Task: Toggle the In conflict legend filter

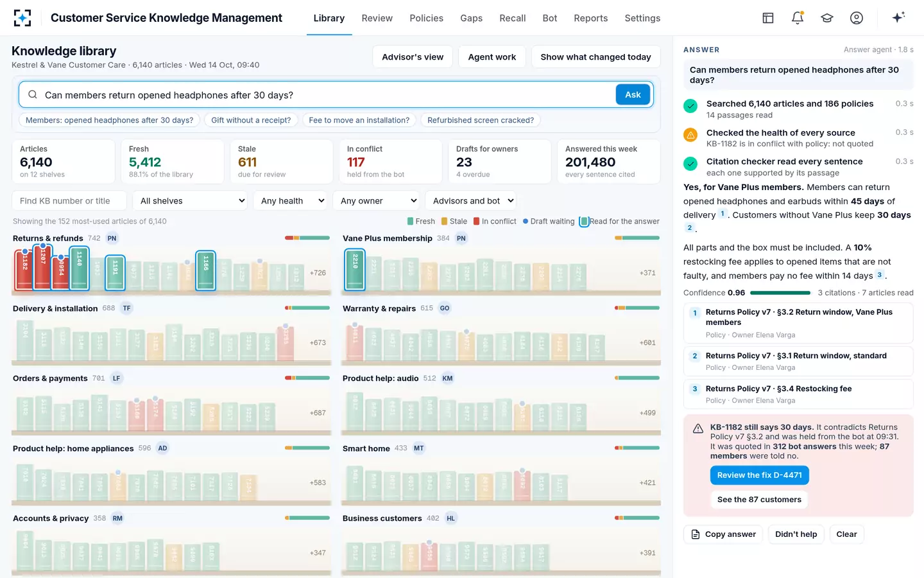Action: [x=495, y=221]
